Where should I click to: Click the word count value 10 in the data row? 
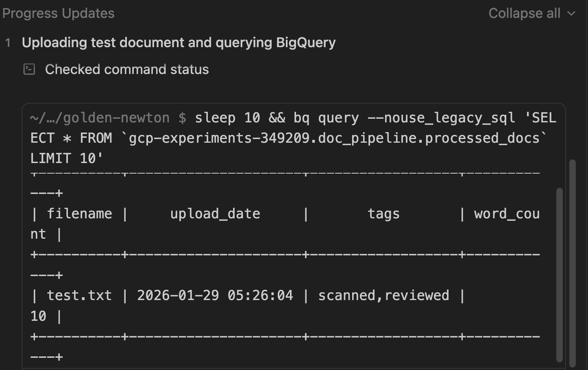(x=39, y=316)
